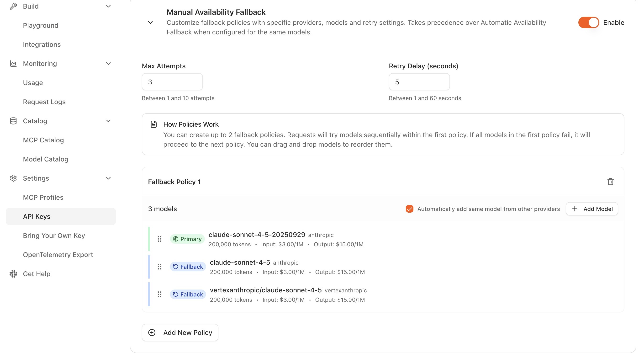Click model name vertexanthropic/claude-sonnet-4-5

click(x=266, y=290)
